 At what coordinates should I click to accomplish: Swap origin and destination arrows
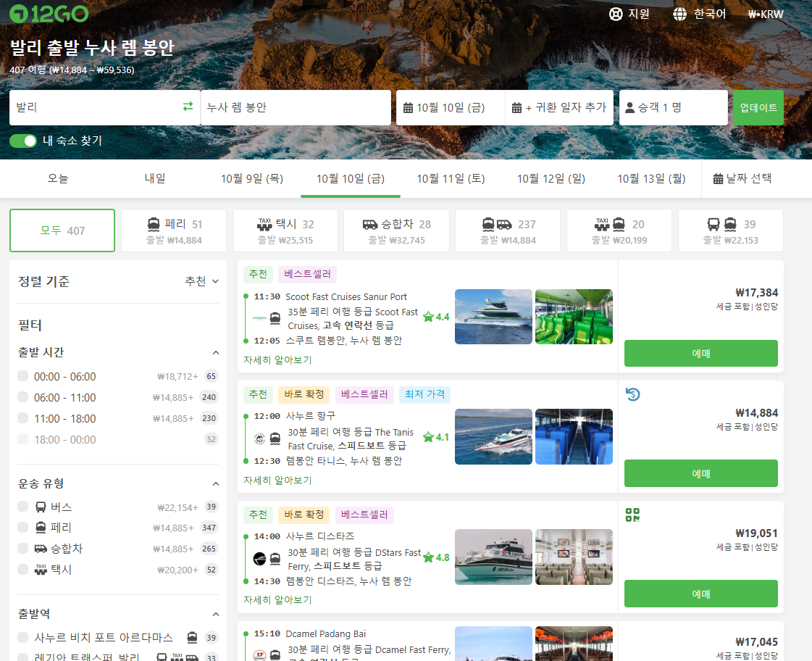pyautogui.click(x=188, y=107)
